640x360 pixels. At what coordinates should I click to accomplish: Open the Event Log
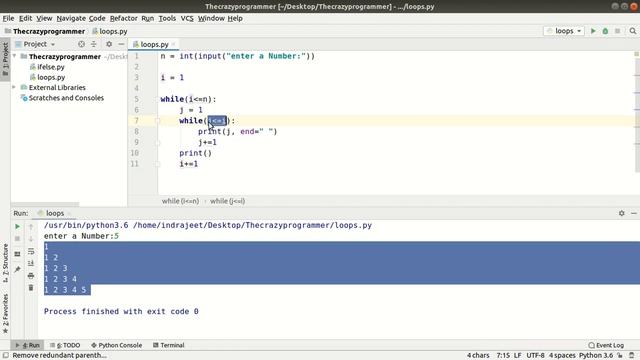(x=606, y=345)
